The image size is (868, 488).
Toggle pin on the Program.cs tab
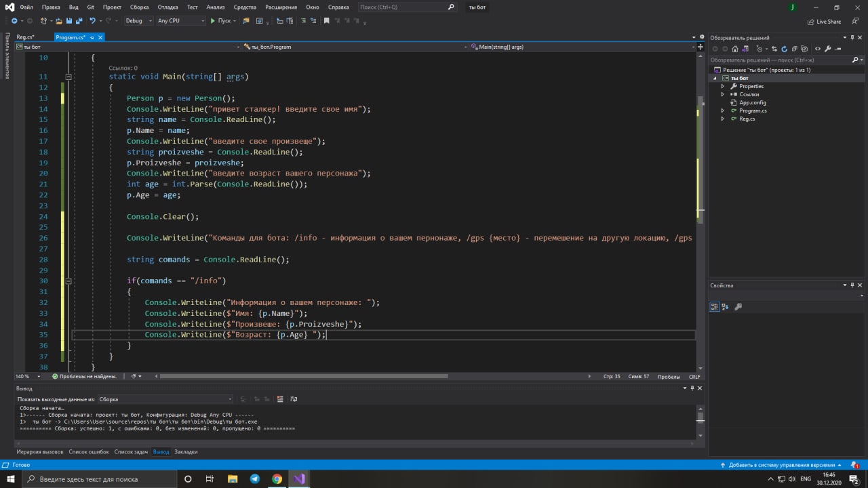92,37
